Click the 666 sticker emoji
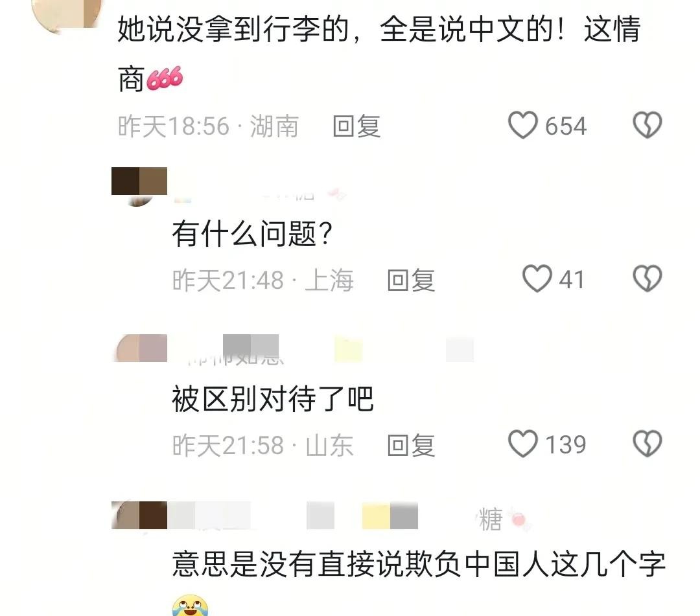The height and width of the screenshot is (616, 700). pos(165,79)
